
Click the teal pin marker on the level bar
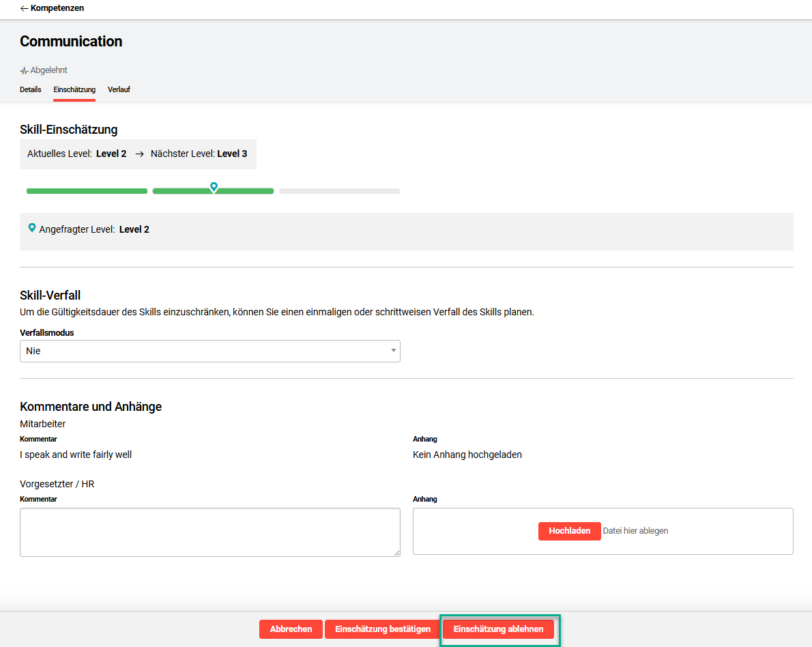[x=214, y=186]
